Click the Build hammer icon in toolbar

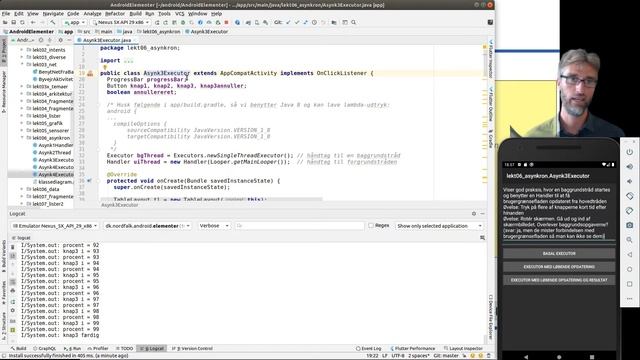pyautogui.click(x=53, y=22)
